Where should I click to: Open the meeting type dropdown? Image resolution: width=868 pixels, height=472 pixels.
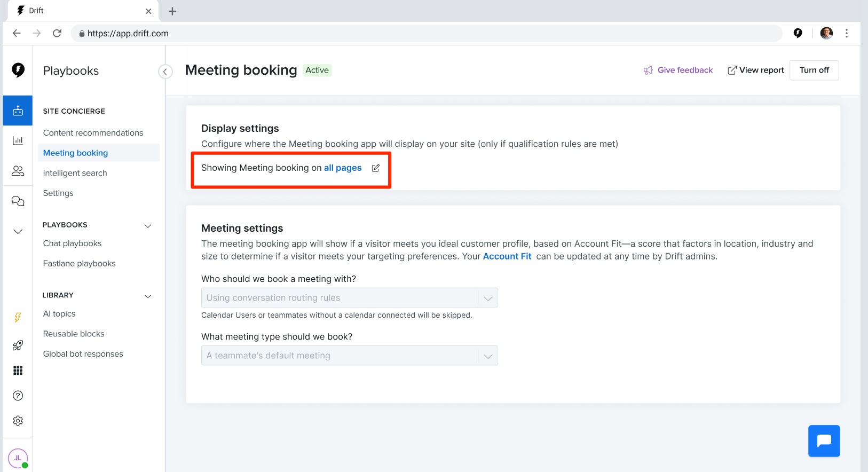coord(350,356)
